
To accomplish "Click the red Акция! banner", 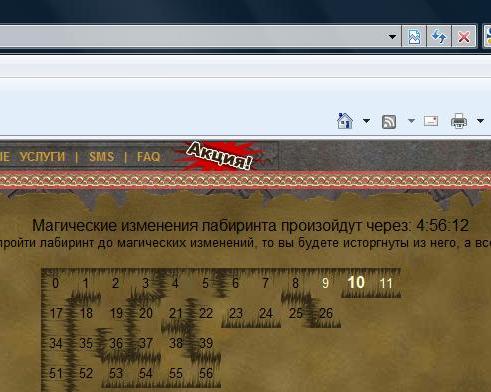I will pyautogui.click(x=219, y=156).
